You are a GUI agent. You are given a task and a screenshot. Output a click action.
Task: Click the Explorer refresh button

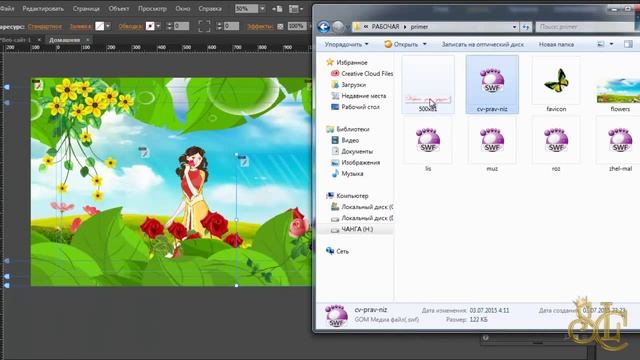(526, 27)
